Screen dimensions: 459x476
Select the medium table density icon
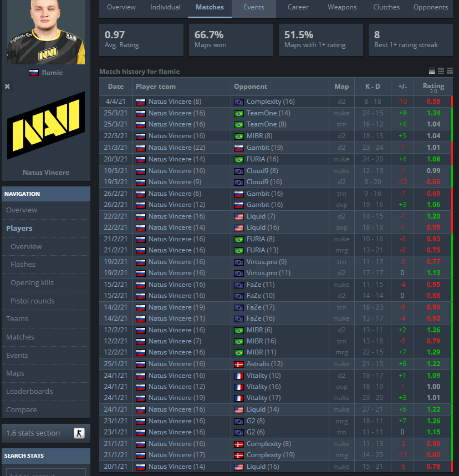point(441,70)
